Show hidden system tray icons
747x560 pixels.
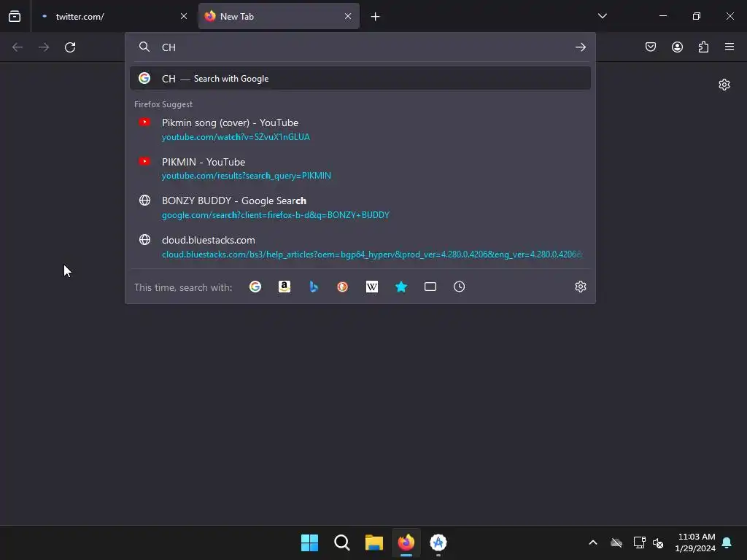click(x=593, y=542)
